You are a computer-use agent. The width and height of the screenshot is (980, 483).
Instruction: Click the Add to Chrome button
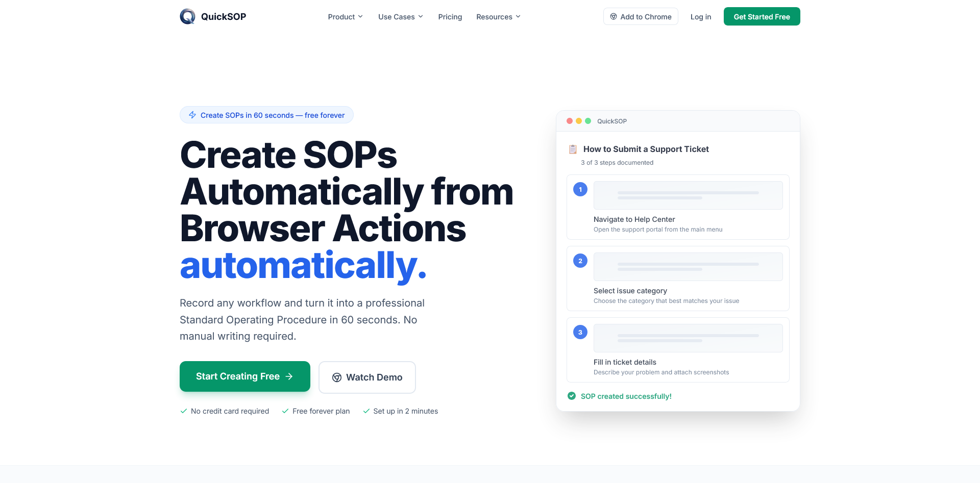coord(641,16)
